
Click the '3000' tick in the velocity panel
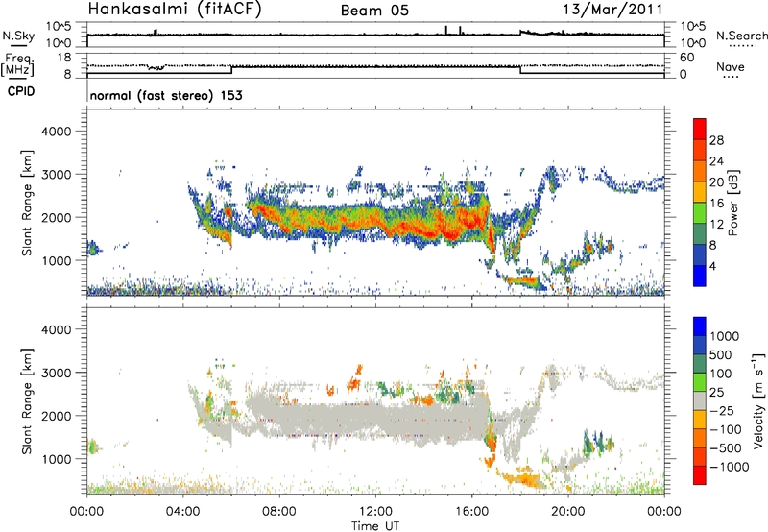coord(56,373)
